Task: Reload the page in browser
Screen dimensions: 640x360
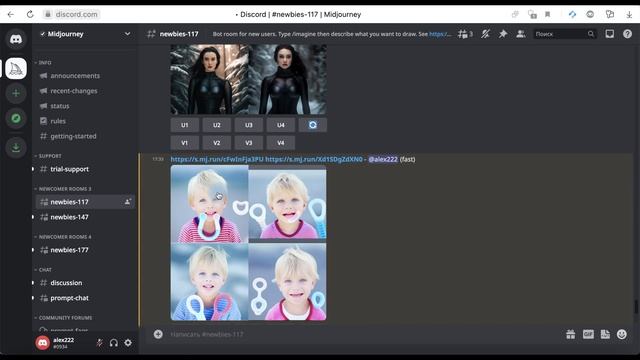Action: (30, 14)
